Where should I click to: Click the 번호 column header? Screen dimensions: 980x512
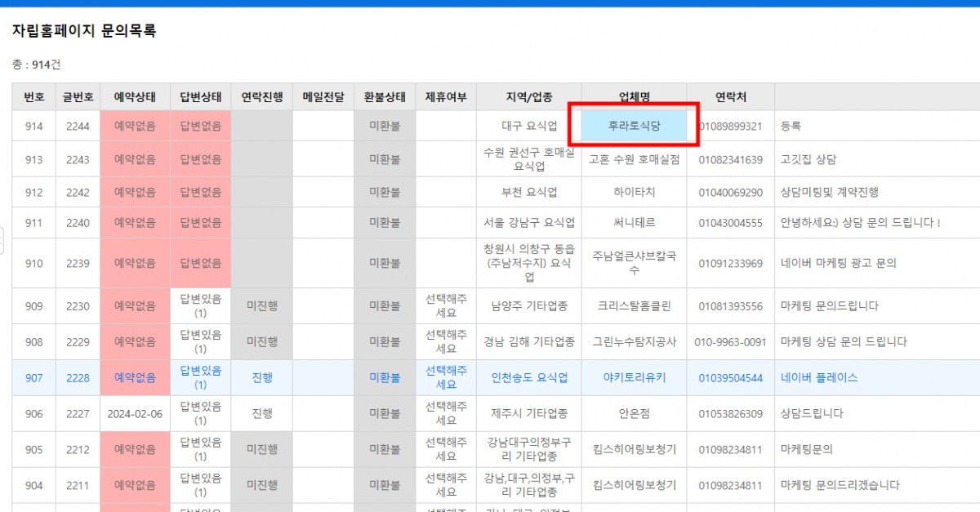[x=33, y=97]
